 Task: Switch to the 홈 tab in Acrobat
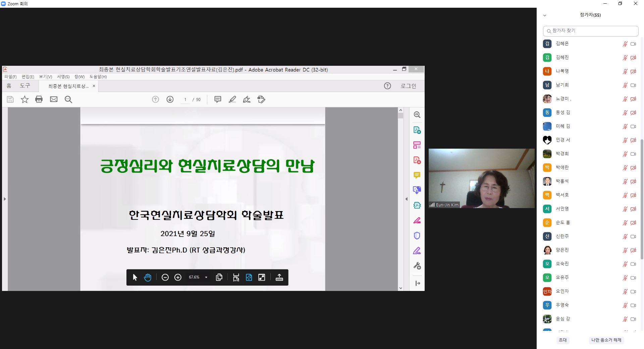point(9,86)
